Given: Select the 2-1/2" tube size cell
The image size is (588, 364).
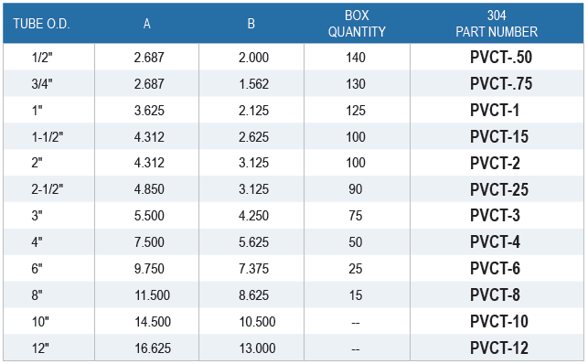Looking at the screenshot, I should [x=48, y=189].
